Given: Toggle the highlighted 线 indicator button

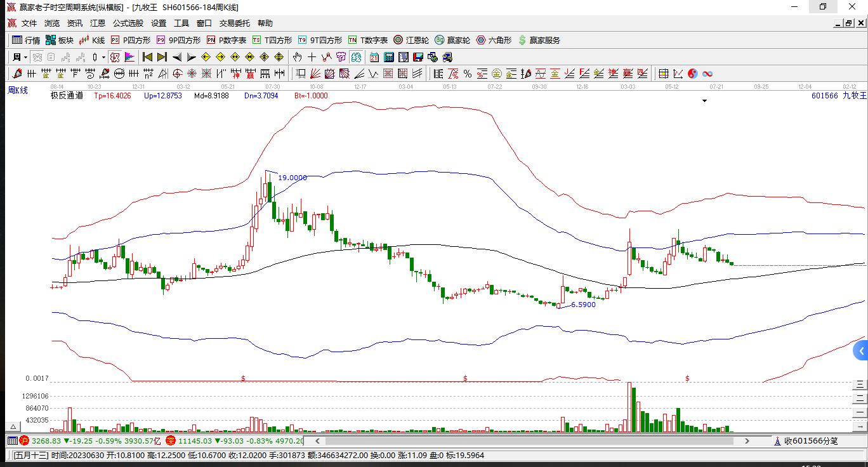Looking at the screenshot, I should [357, 57].
